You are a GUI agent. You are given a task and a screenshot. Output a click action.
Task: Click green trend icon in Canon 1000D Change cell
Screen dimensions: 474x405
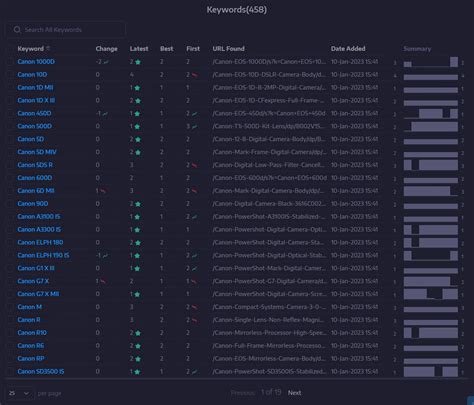click(106, 62)
